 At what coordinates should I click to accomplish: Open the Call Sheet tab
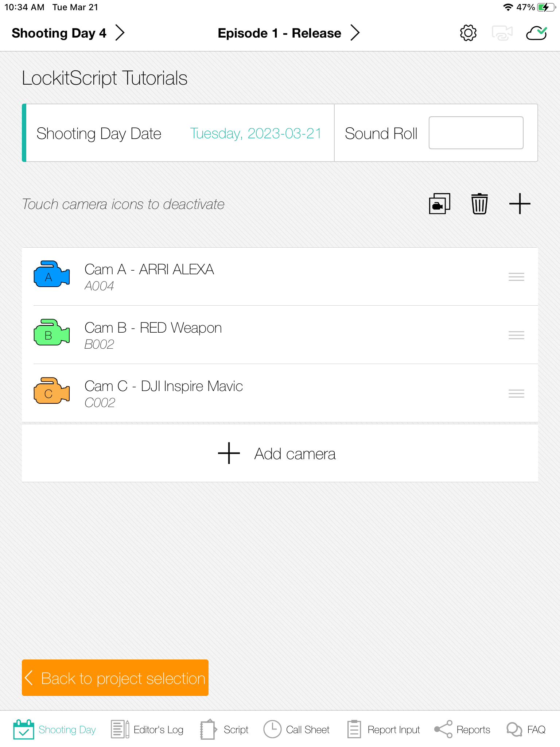tap(296, 729)
